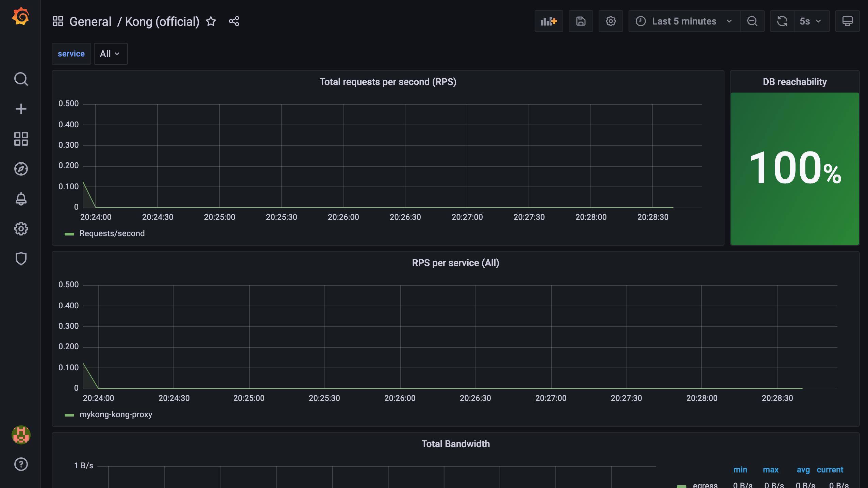Open the RPS per service panel title menu
Screen dimensions: 868x488
(455, 263)
